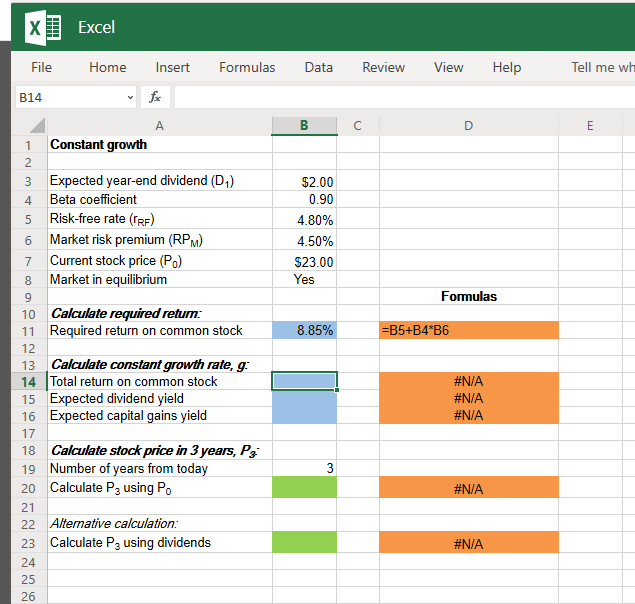The height and width of the screenshot is (604, 635).
Task: Select the 'Formulas' heading cell
Action: pos(469,297)
